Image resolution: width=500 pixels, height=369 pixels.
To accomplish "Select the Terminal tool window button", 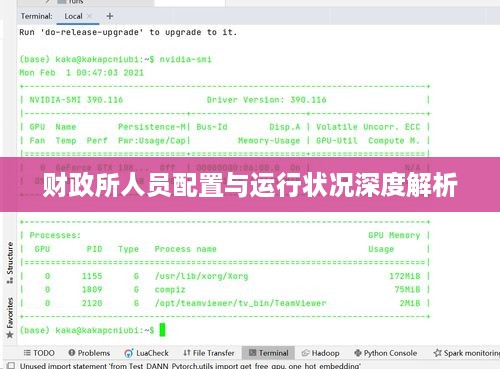I will (268, 353).
